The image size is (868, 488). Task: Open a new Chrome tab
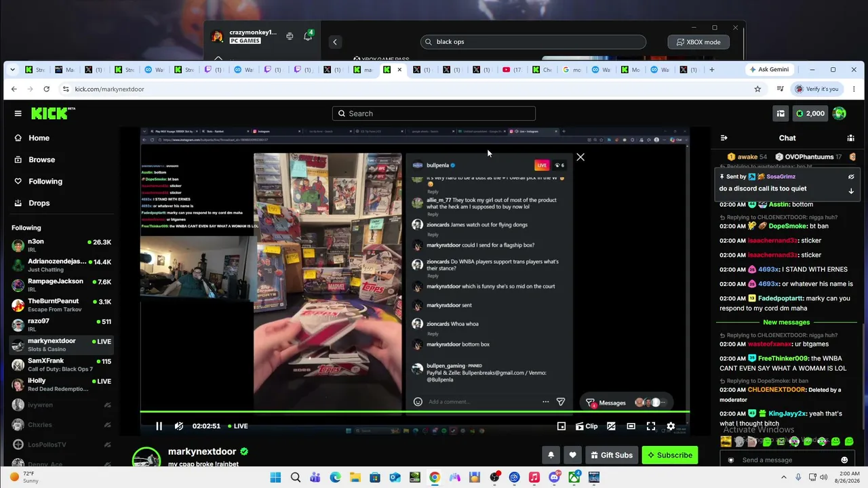coord(711,70)
